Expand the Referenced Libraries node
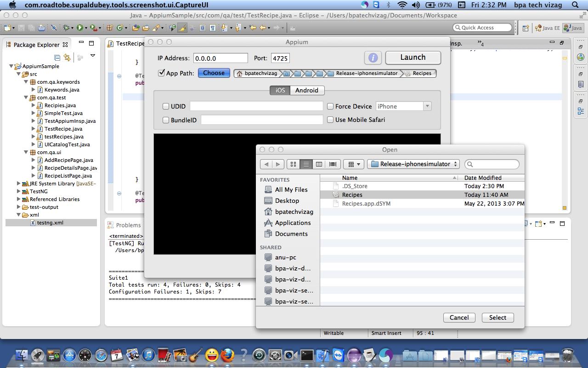Image resolution: width=588 pixels, height=368 pixels. [x=19, y=199]
